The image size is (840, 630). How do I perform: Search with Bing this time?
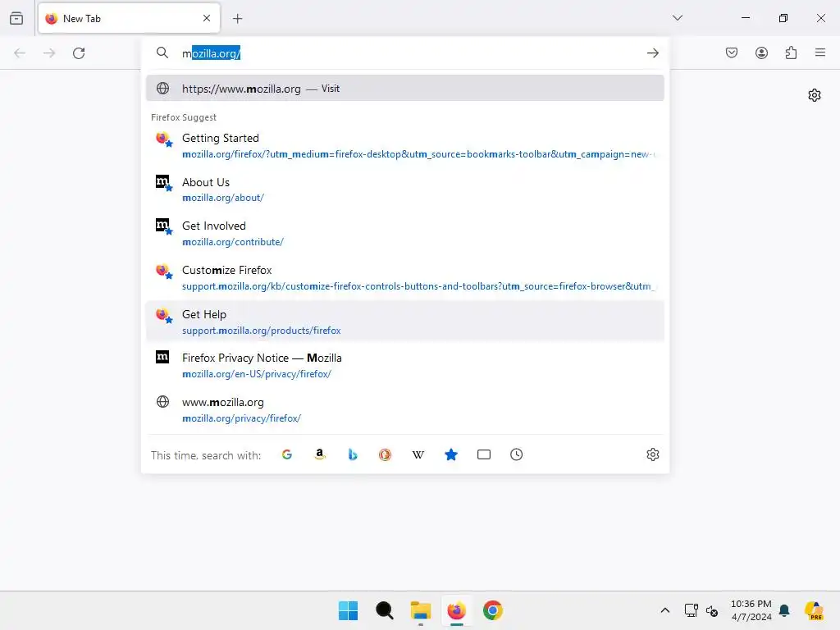[353, 454]
